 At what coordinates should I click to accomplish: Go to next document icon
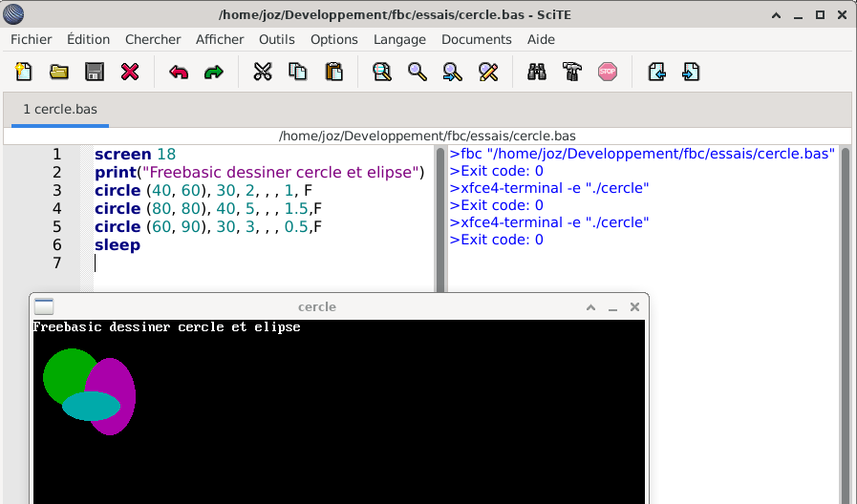[x=691, y=72]
